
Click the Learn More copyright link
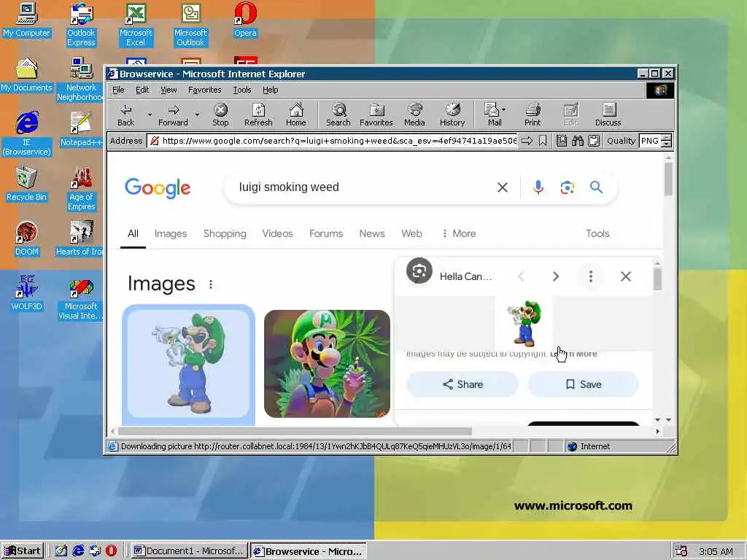tap(573, 354)
